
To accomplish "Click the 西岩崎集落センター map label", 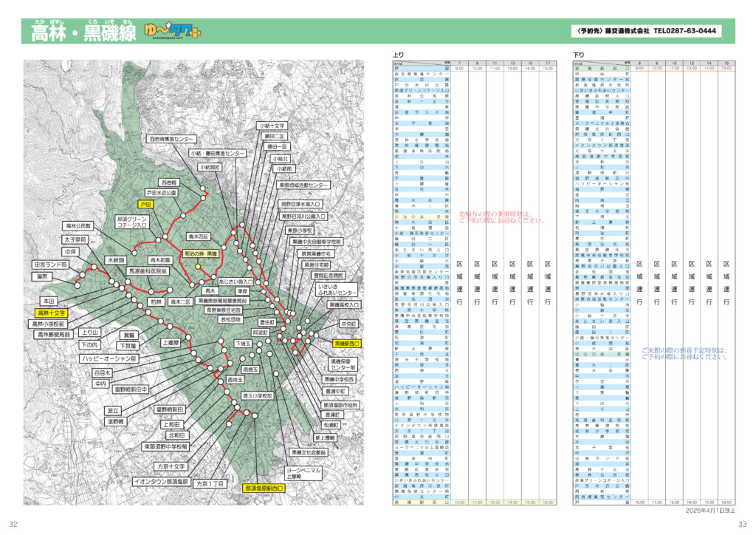I will [x=171, y=139].
